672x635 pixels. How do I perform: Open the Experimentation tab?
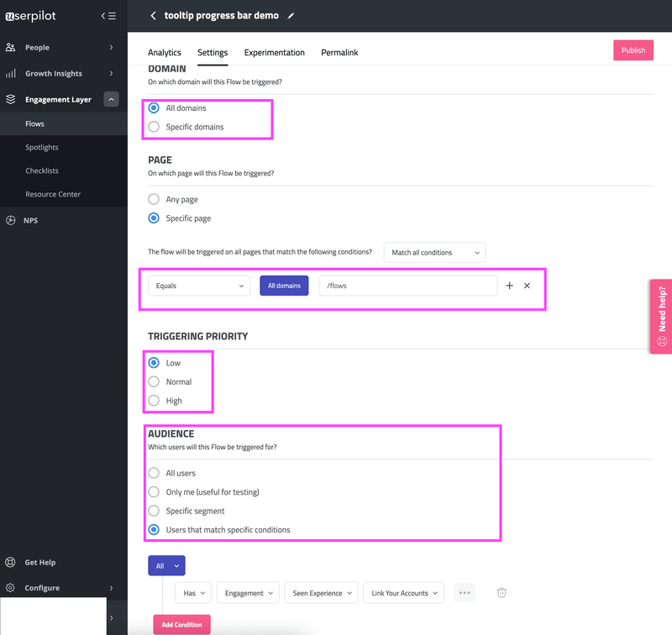[275, 52]
